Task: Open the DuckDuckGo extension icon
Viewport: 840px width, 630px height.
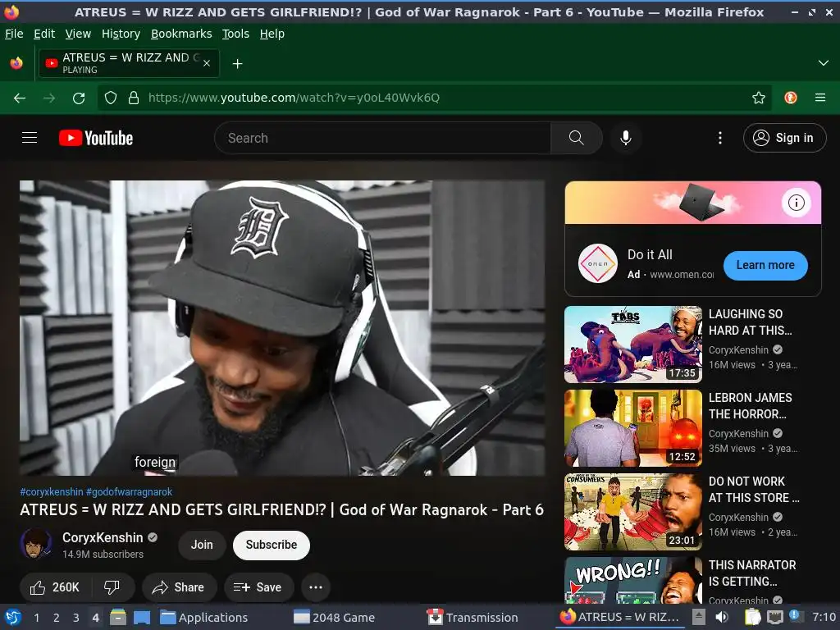Action: click(791, 98)
